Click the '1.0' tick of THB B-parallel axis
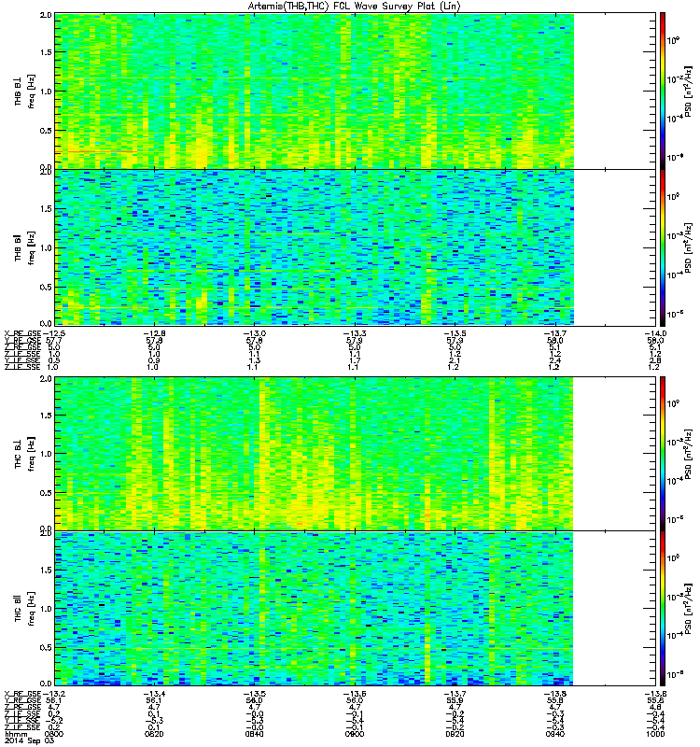Viewport: 700px width, 747px height. 46,247
